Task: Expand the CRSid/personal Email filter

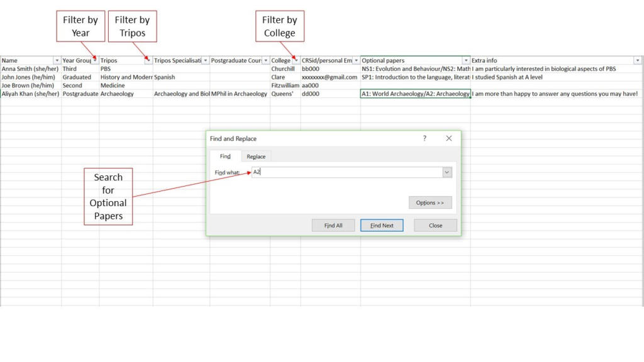Action: tap(356, 61)
